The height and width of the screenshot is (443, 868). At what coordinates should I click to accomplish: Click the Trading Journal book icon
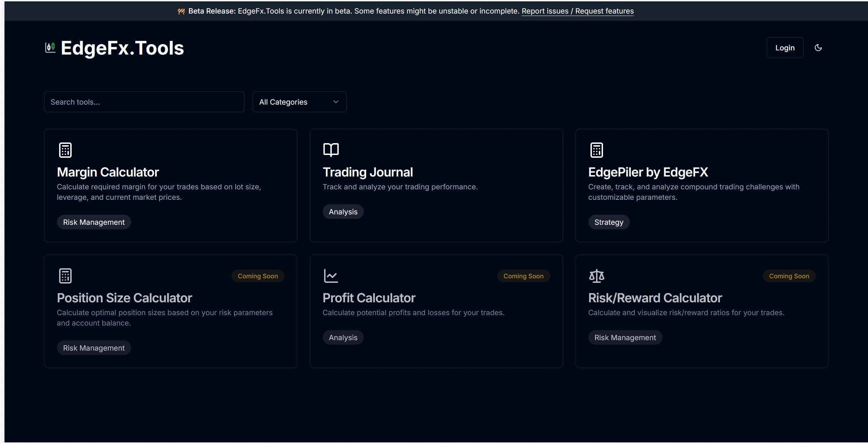point(331,150)
